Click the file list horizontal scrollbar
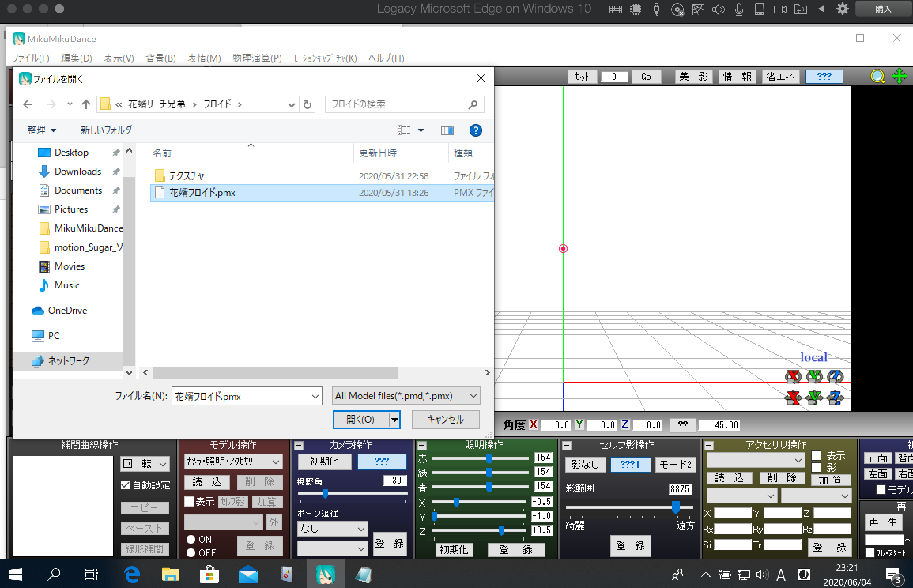Image resolution: width=913 pixels, height=588 pixels. [275, 373]
